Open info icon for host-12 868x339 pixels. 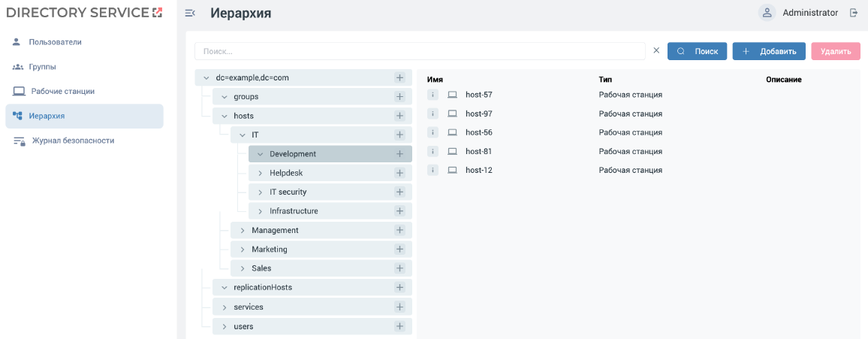pyautogui.click(x=432, y=170)
